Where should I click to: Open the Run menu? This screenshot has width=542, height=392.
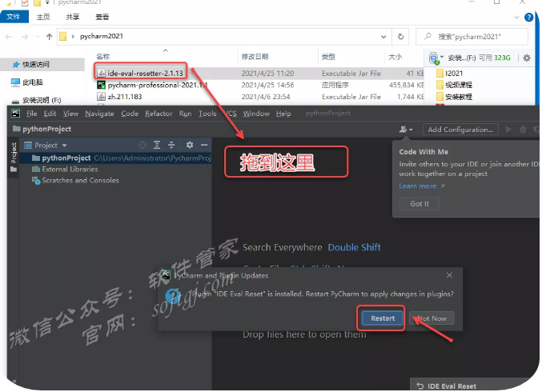(x=185, y=114)
